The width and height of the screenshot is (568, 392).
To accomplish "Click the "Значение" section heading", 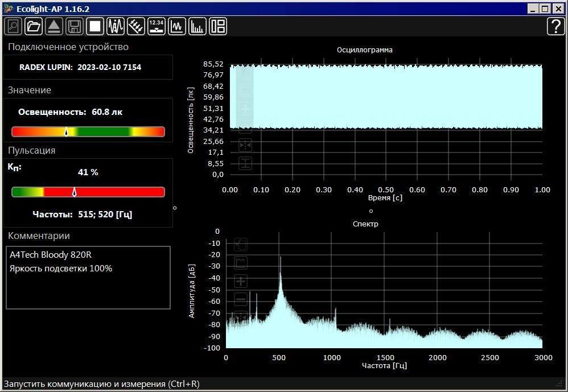I will 30,90.
